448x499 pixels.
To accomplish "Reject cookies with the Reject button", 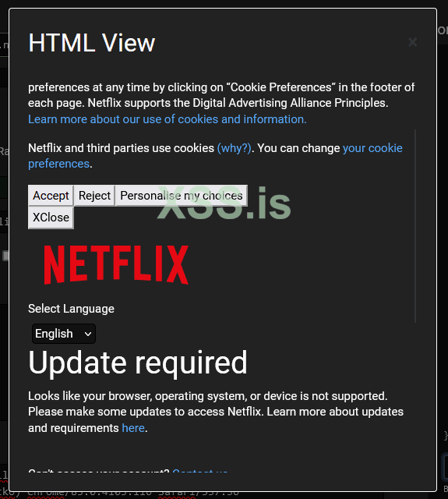I will click(x=94, y=196).
